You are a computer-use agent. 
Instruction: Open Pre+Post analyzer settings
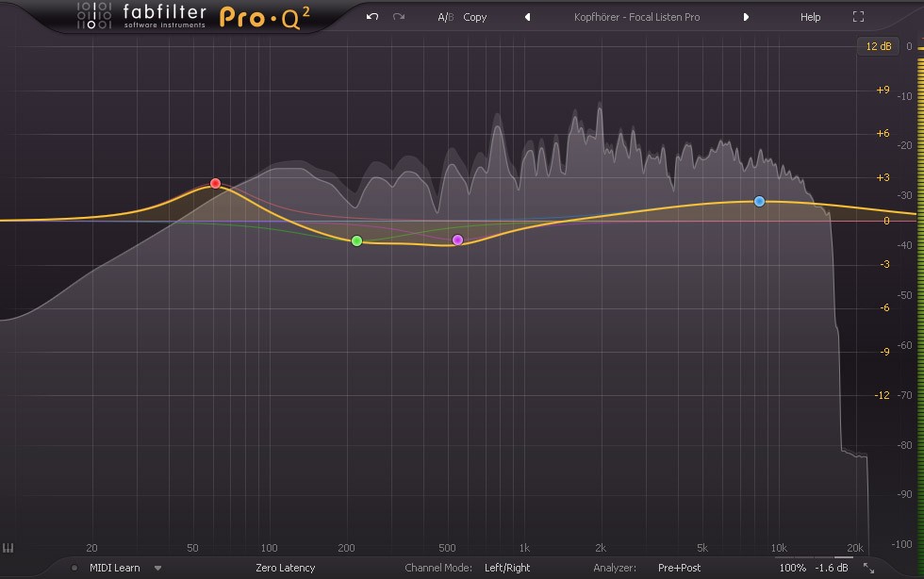[x=679, y=568]
